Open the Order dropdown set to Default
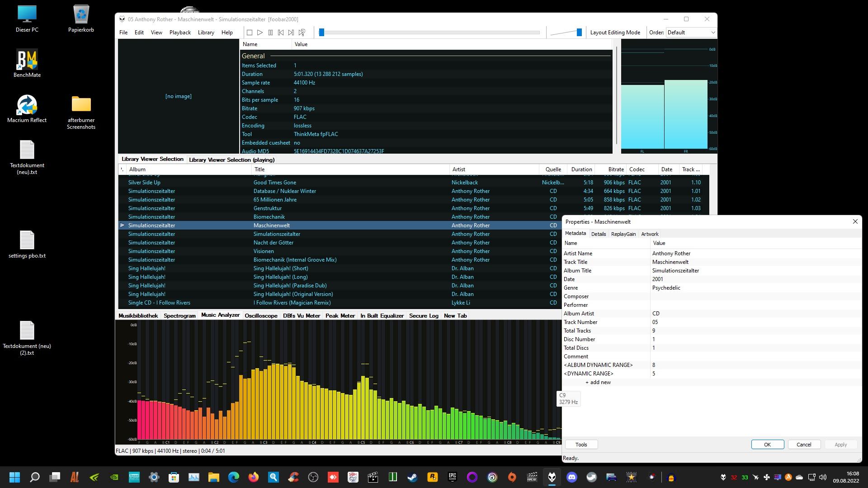Viewport: 868px width, 488px height. (x=691, y=33)
